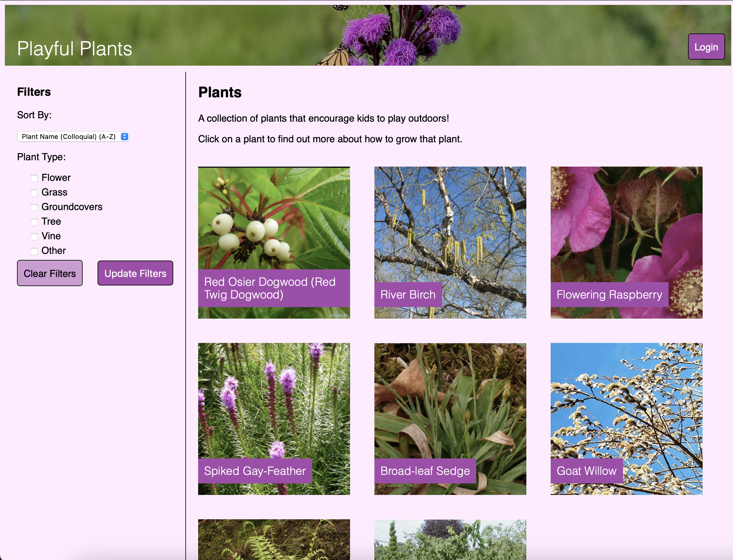Click the Playful Plants site title
The width and height of the screenshot is (733, 560).
pos(75,48)
